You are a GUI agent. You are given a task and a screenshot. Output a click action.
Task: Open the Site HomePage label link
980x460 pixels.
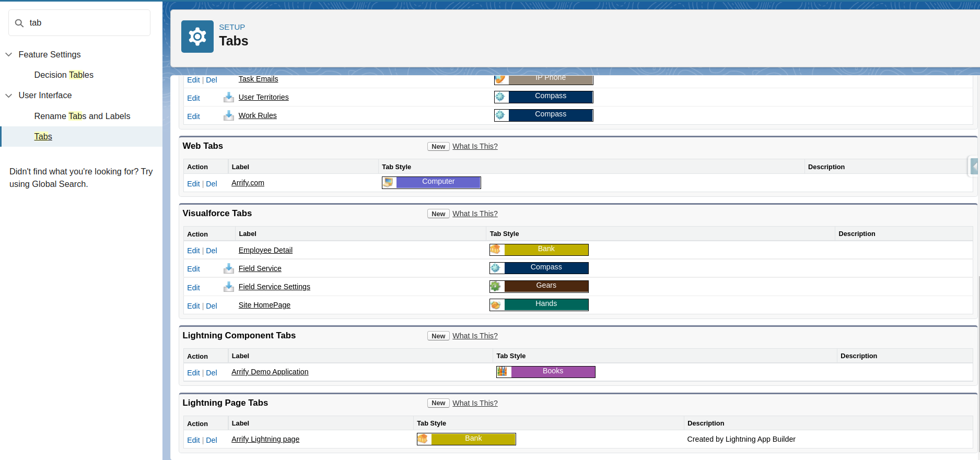click(264, 305)
